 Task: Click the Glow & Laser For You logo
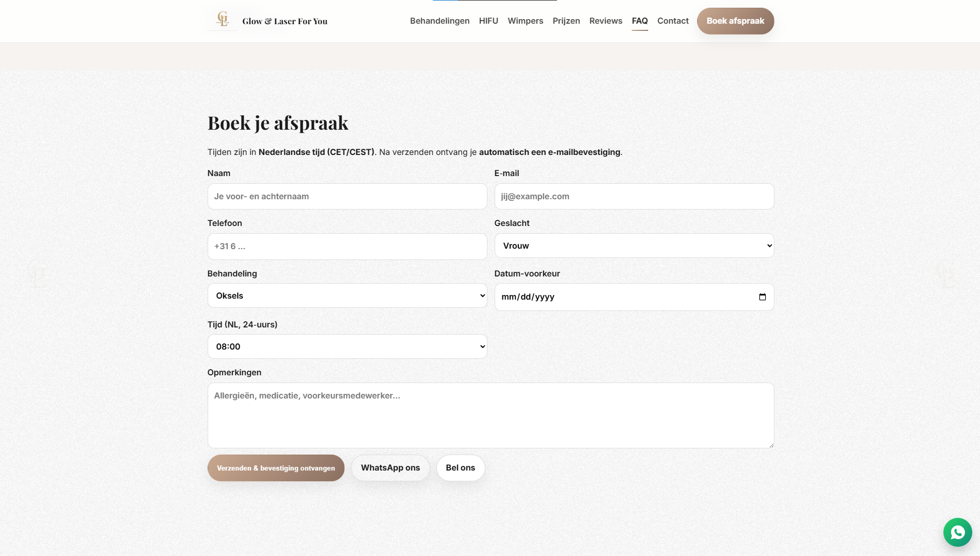tap(267, 21)
